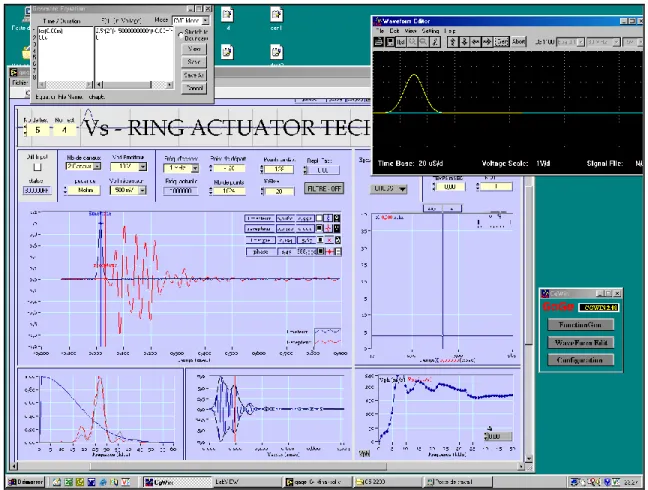Click the red cursor cross icon in second legend row
This screenshot has width=648, height=490.
[328, 228]
